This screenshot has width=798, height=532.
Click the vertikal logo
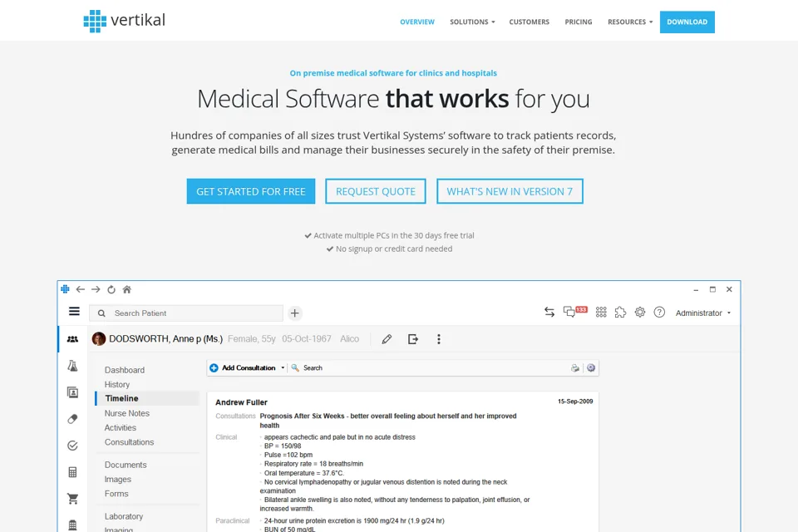124,21
